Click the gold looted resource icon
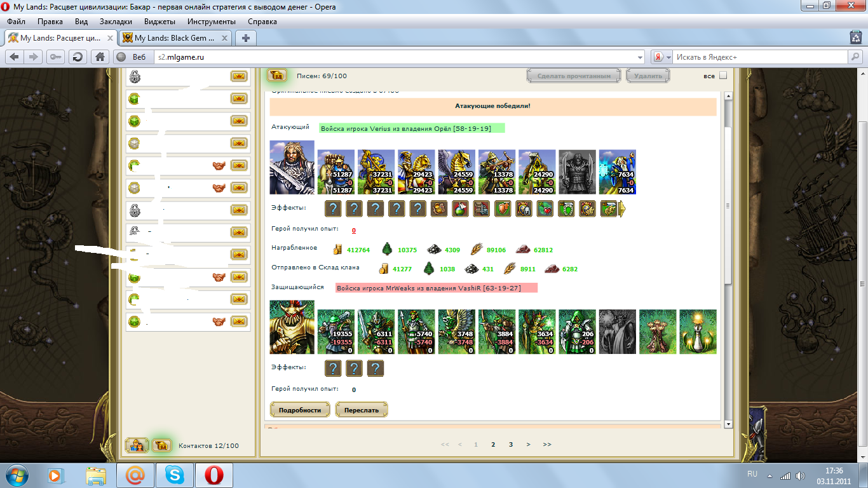Screen dimensions: 868x488 pyautogui.click(x=337, y=250)
